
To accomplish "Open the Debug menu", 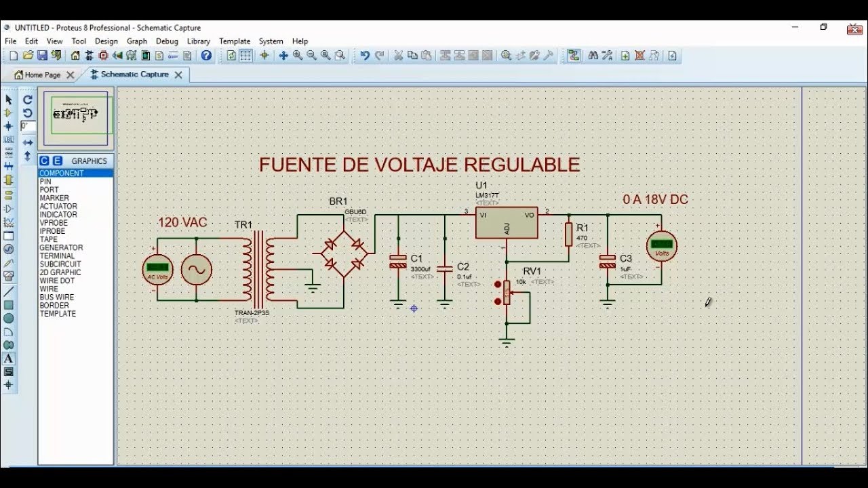I will click(x=167, y=41).
